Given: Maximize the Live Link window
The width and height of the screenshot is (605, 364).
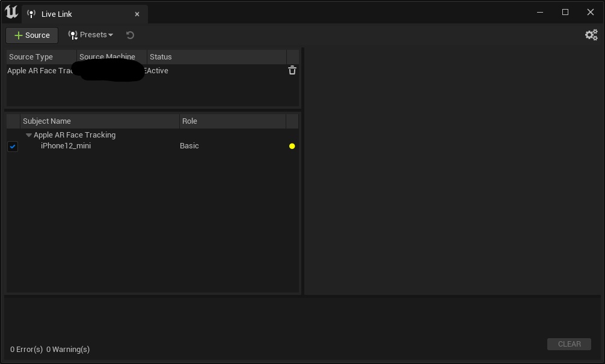Looking at the screenshot, I should tap(565, 13).
